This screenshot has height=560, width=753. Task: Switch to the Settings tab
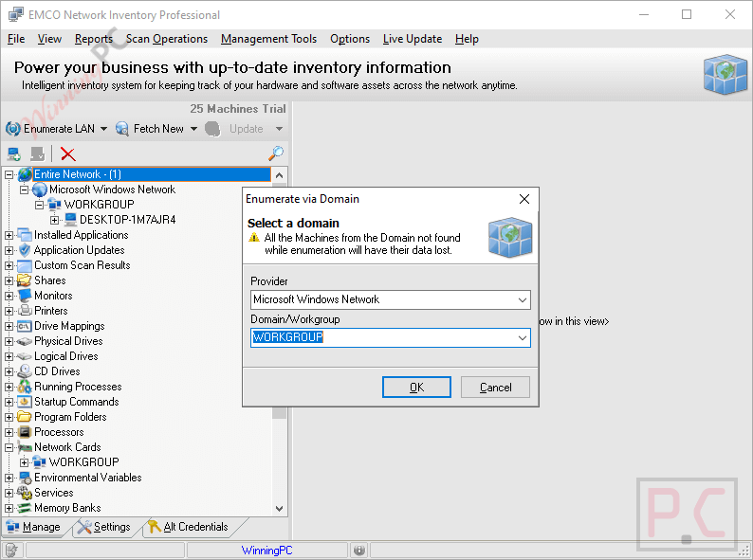[104, 527]
